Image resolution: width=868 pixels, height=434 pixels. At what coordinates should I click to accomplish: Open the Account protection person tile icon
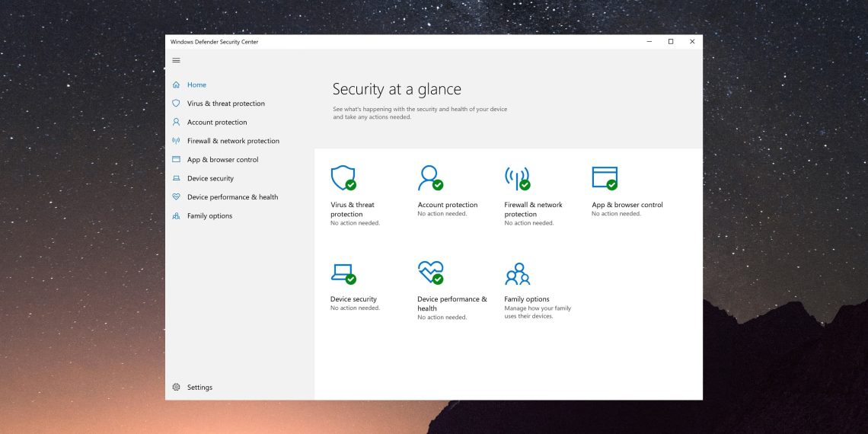coord(429,177)
